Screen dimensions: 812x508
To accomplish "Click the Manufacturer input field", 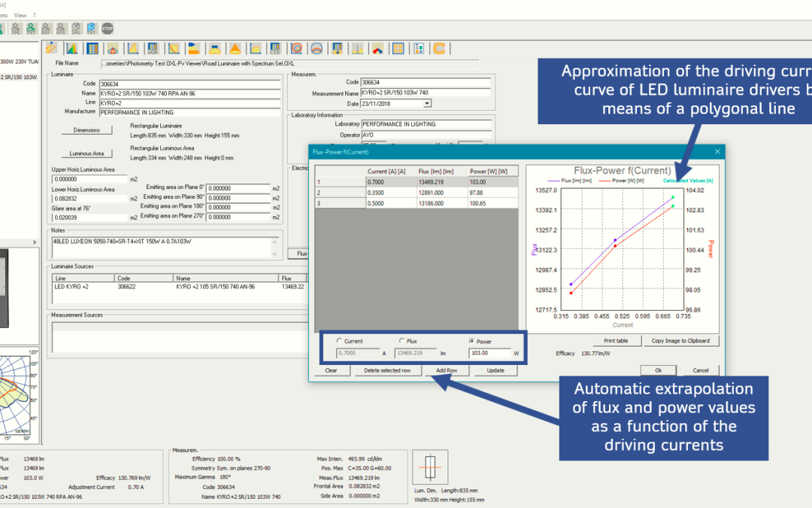I will (189, 112).
